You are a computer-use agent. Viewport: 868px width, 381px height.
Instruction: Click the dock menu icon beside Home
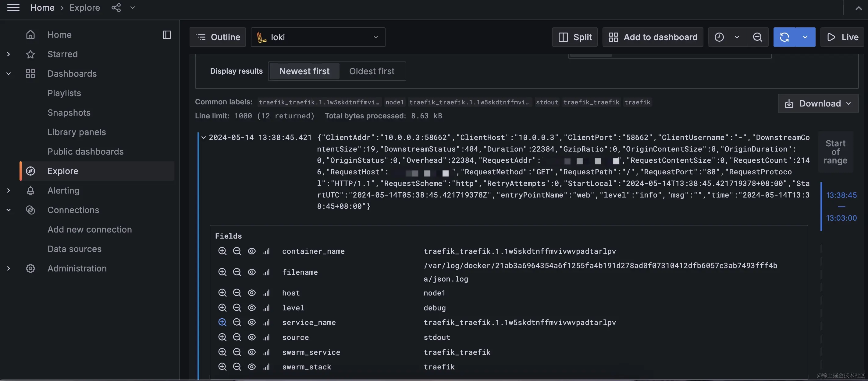[167, 35]
